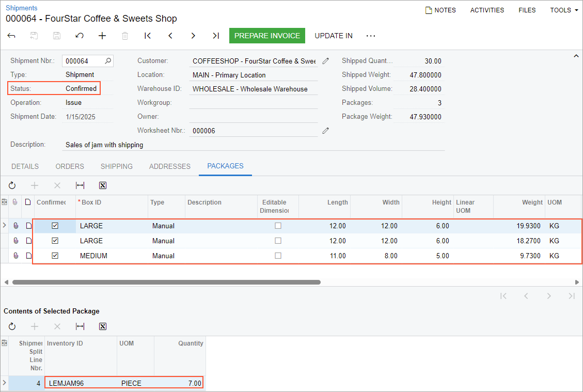Edit the Customer with the pencil icon
This screenshot has height=392, width=583.
click(x=325, y=61)
